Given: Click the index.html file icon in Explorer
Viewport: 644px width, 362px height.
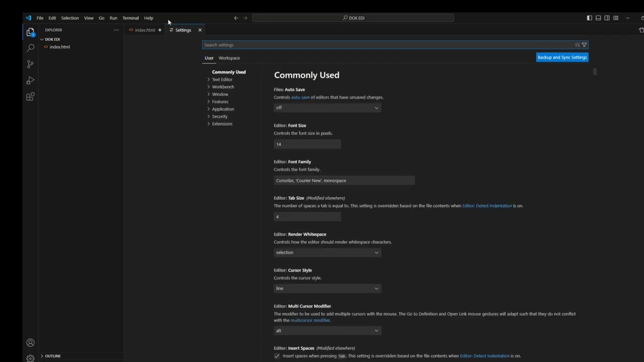Looking at the screenshot, I should pyautogui.click(x=46, y=47).
